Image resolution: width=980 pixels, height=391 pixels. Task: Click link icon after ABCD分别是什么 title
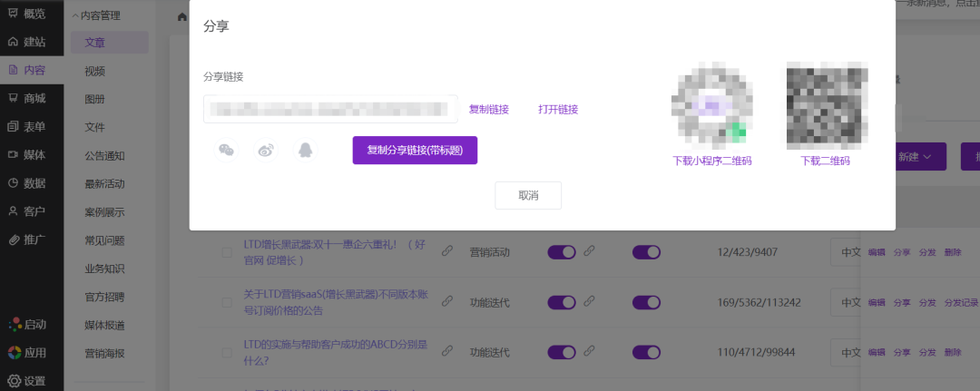pos(446,352)
